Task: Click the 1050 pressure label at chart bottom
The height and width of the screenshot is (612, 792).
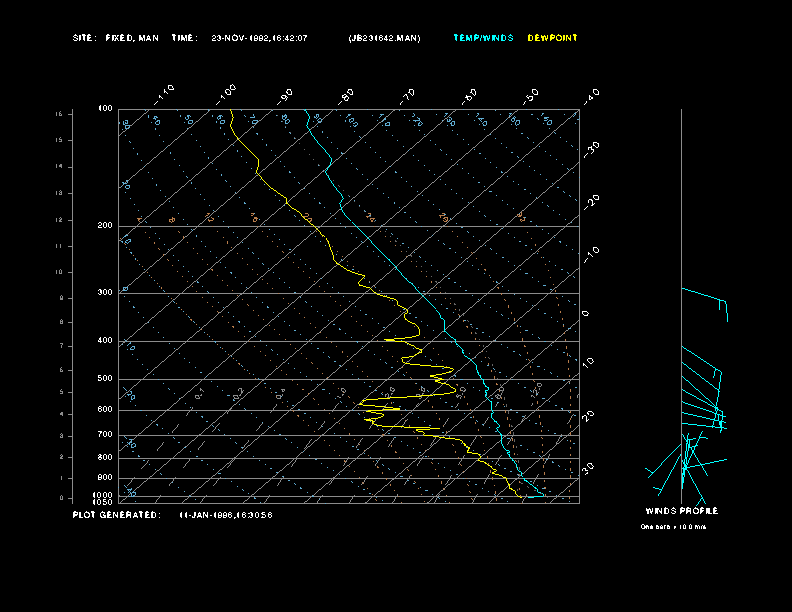Action: point(104,502)
